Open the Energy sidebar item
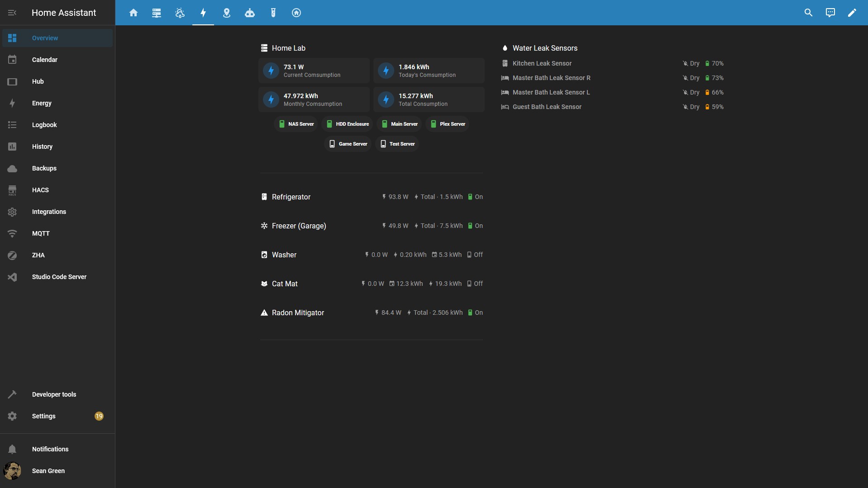This screenshot has width=868, height=488. (x=57, y=103)
